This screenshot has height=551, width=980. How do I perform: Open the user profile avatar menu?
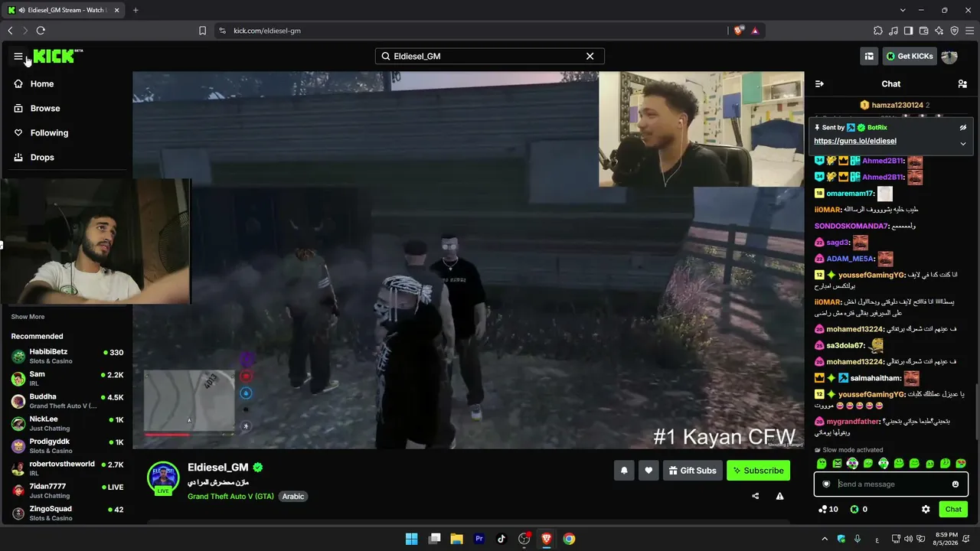(949, 56)
